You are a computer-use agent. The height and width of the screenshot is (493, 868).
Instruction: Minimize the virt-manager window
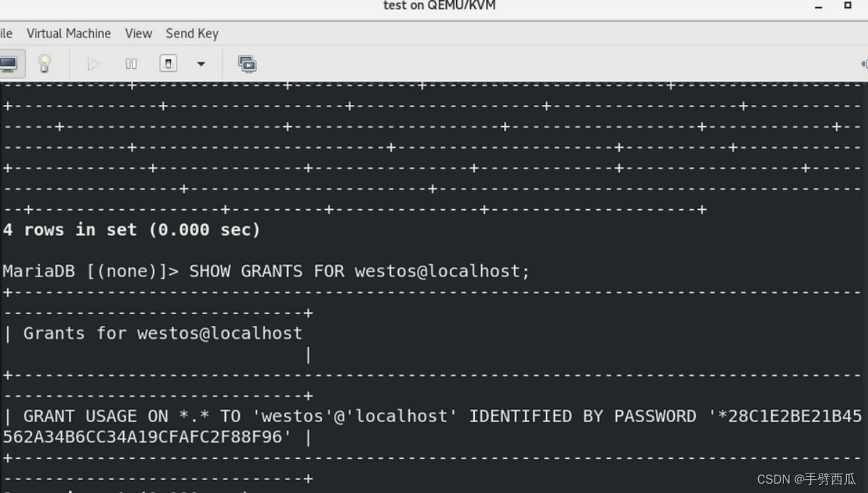tap(817, 7)
